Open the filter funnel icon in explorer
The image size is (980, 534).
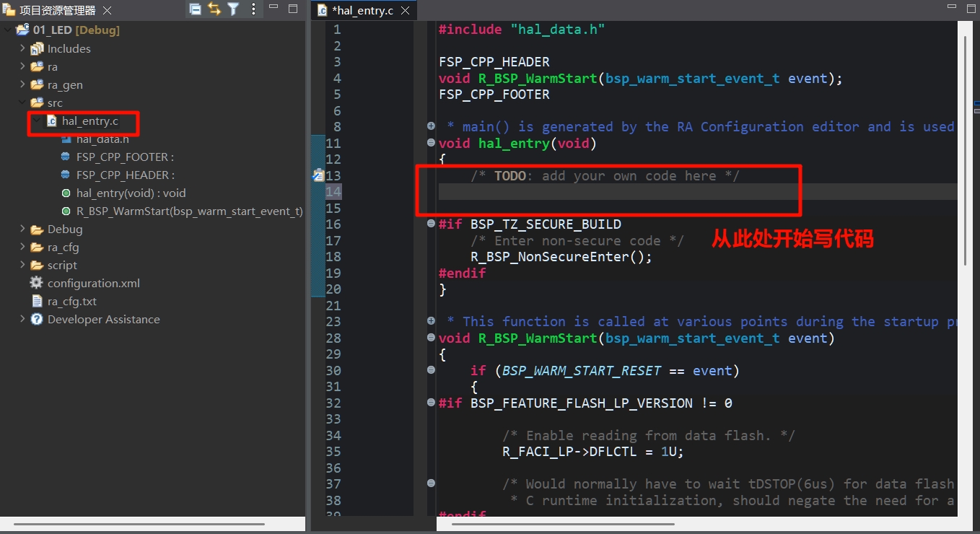[233, 9]
